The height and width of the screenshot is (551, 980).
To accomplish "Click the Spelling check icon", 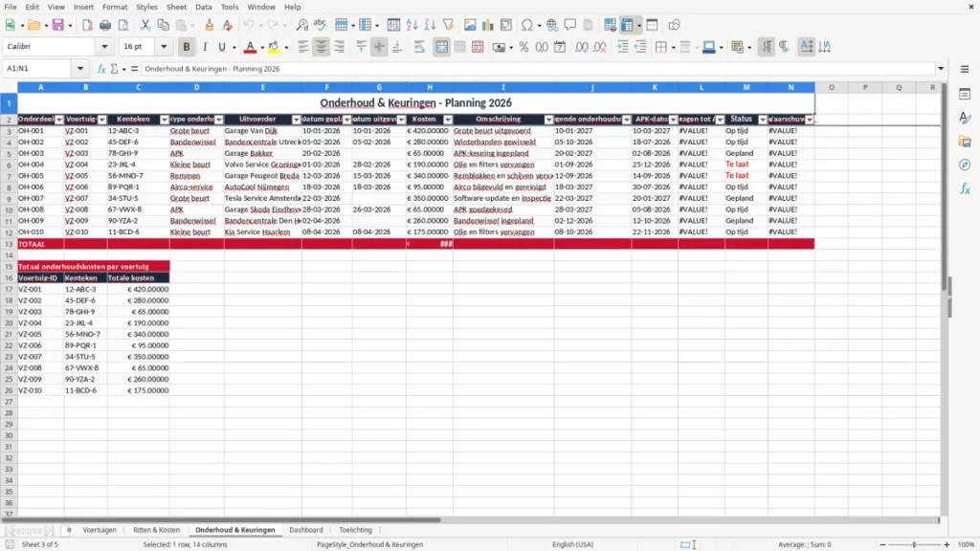I will tap(320, 25).
